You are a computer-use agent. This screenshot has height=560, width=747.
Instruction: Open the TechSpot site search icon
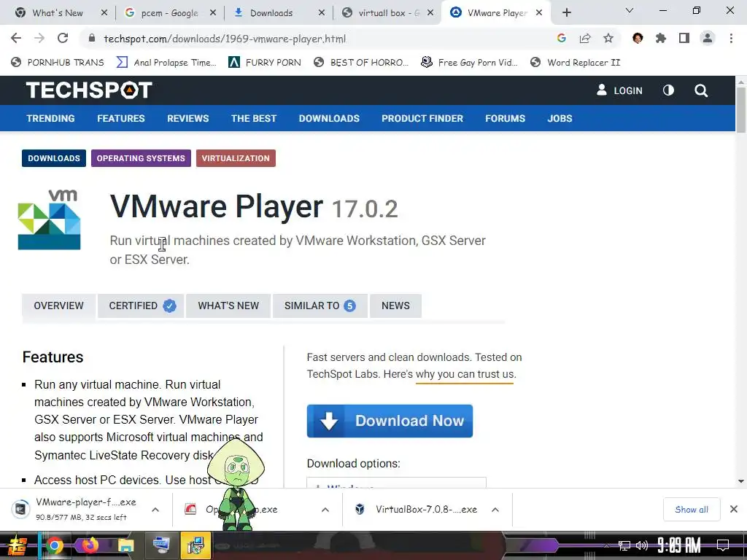pos(701,90)
